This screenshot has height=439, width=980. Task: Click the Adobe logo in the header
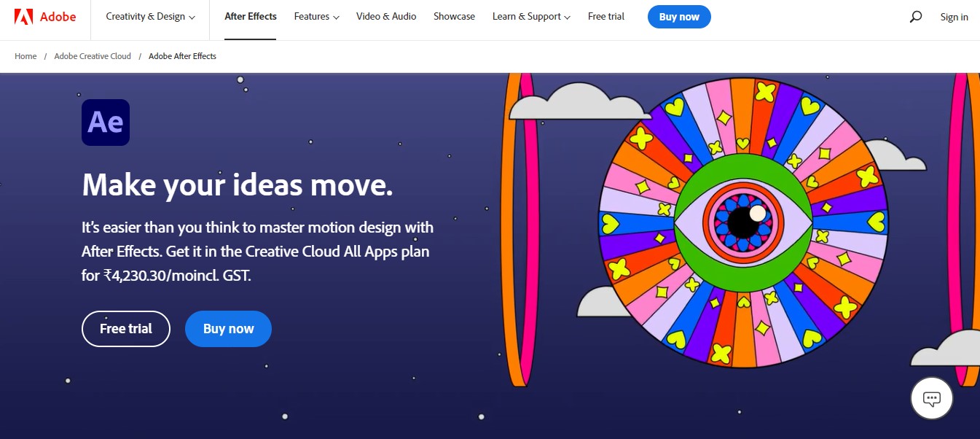45,16
